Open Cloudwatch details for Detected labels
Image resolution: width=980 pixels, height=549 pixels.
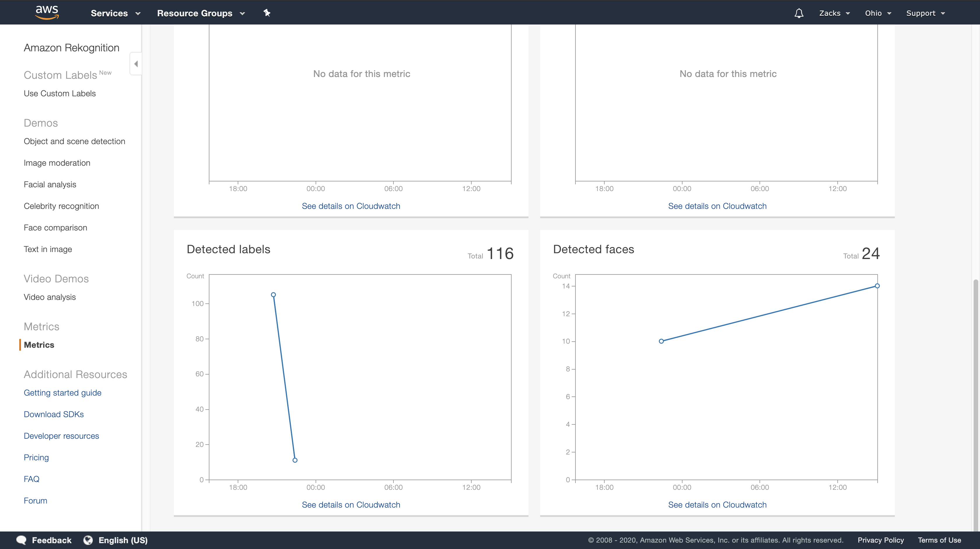pyautogui.click(x=351, y=504)
